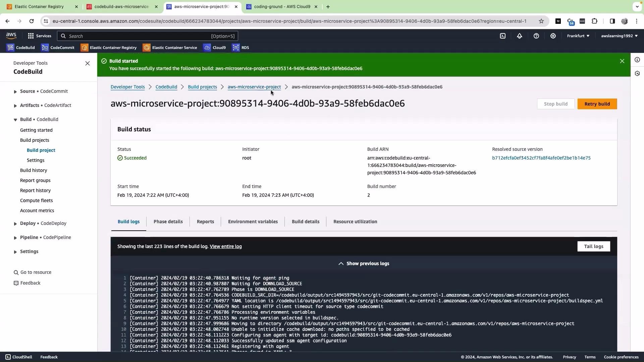
Task: Bookmark this page with the star icon
Action: point(541,21)
